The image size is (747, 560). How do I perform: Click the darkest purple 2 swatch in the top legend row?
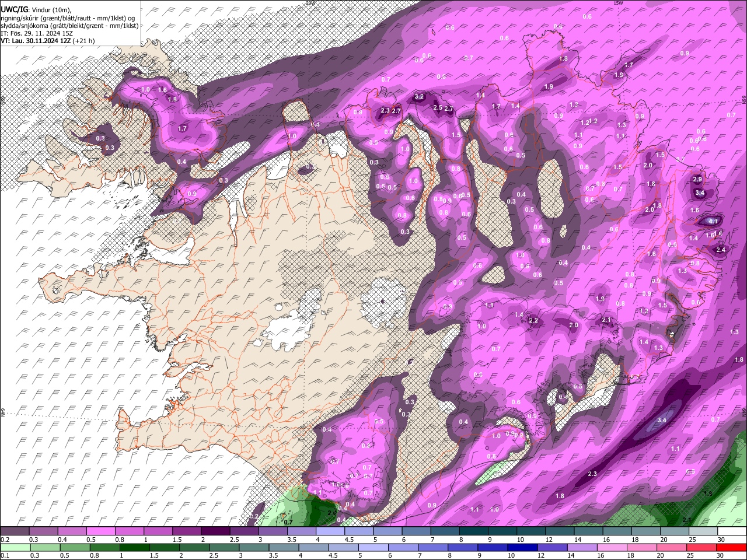click(x=215, y=531)
